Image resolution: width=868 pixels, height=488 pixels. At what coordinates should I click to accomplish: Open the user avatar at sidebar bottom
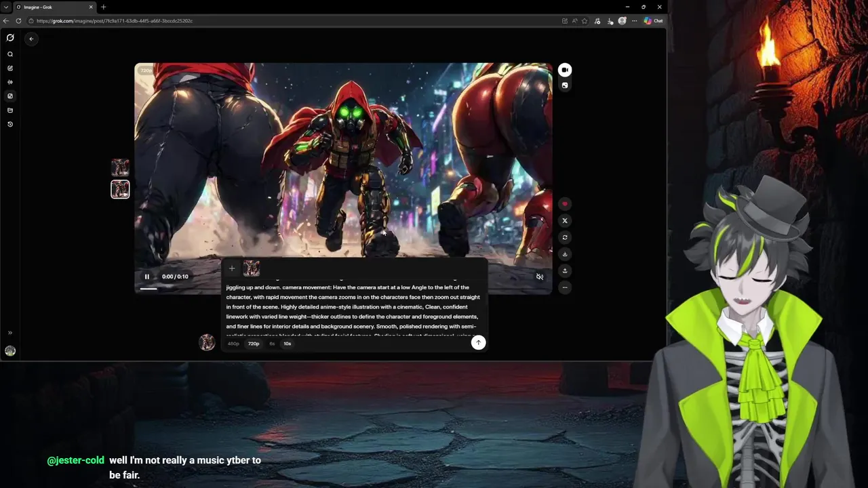point(10,351)
